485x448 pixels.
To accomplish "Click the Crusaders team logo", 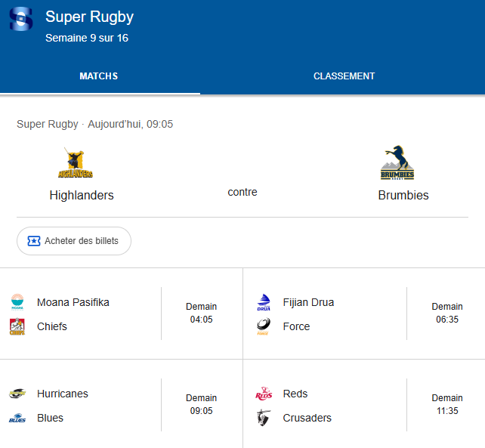I will pos(264,418).
